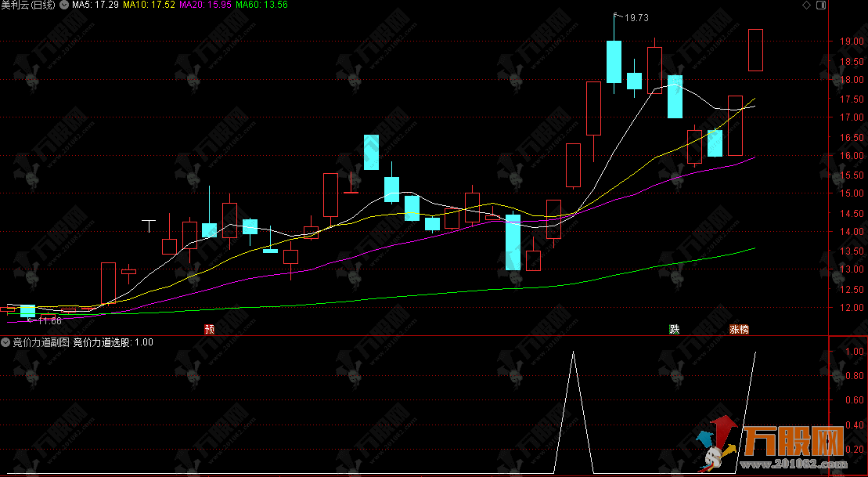Toggle the side panel layout icon
The image size is (868, 477).
pyautogui.click(x=820, y=5)
